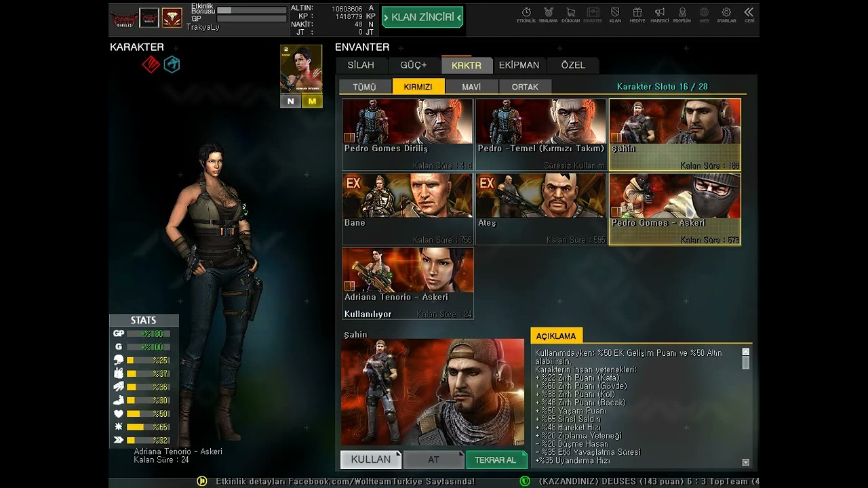Open the Dükkan shop cart icon

pos(570,15)
